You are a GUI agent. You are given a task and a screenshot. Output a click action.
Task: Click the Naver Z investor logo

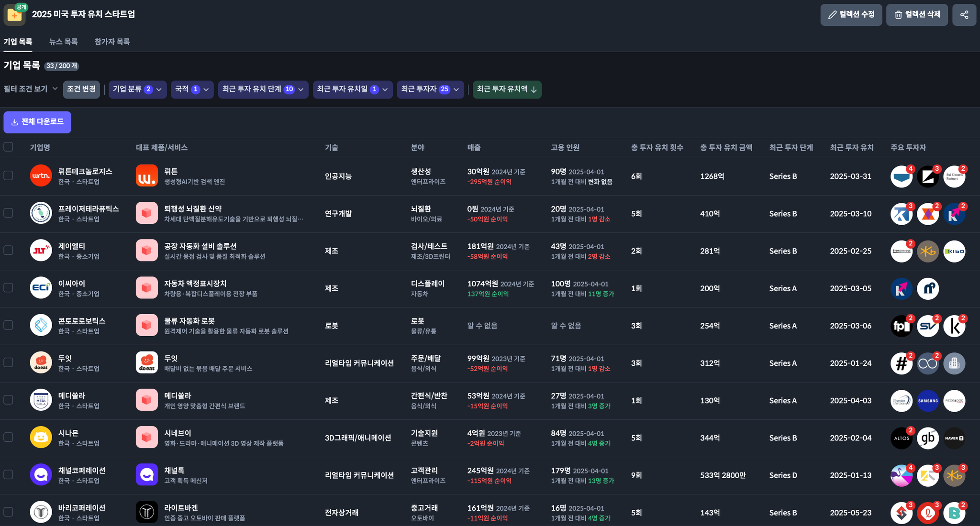(x=954, y=438)
